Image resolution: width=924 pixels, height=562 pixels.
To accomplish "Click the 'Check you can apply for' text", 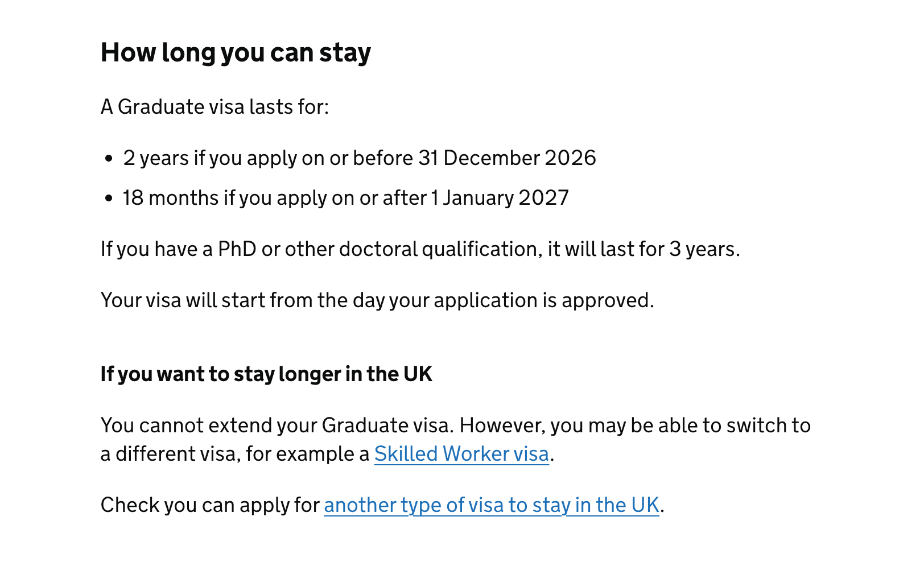I will tap(210, 505).
